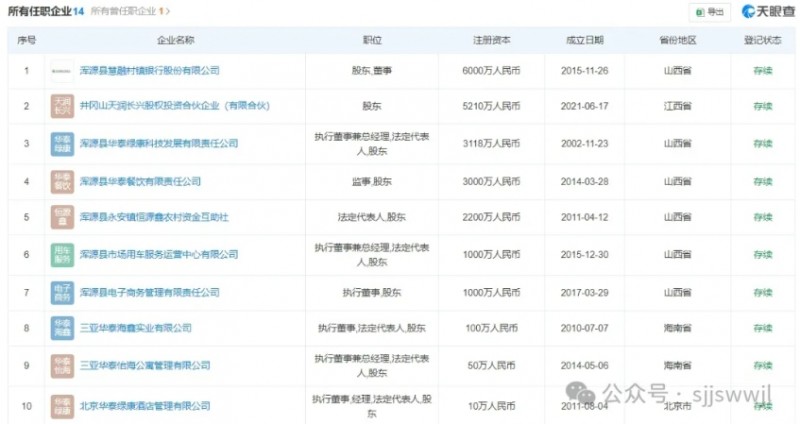Open 浑源县华泰绿康科技发展有限责任公司 link
800x424 pixels.
tap(159, 143)
